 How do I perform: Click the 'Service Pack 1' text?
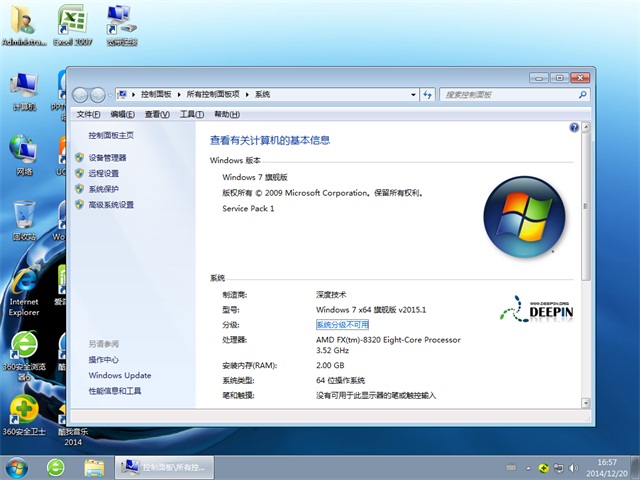tap(248, 209)
